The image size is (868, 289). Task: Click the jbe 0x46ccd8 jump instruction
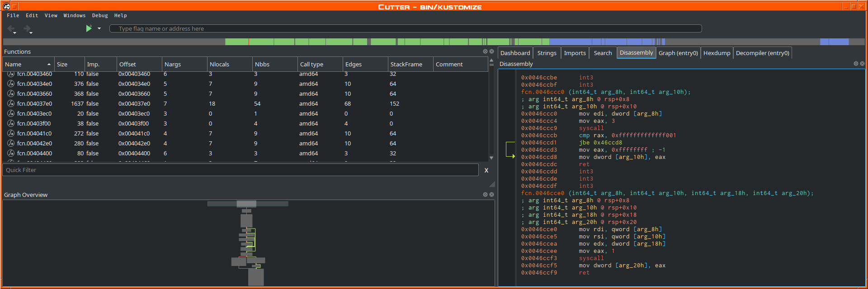tap(600, 142)
